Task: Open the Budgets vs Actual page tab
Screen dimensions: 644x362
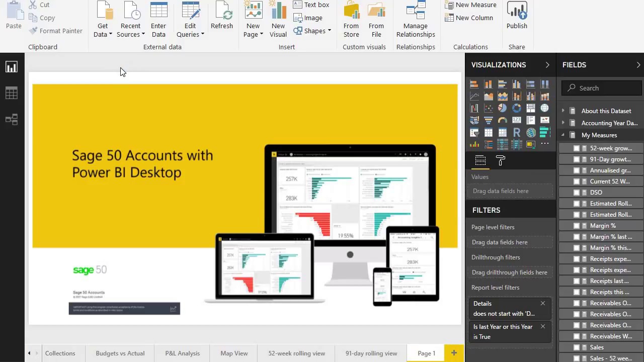Action: point(120,353)
